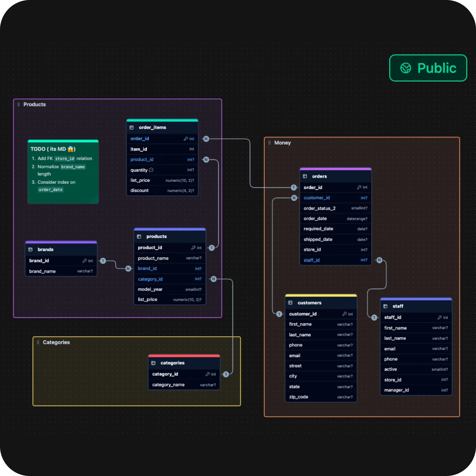Image resolution: width=476 pixels, height=476 pixels.
Task: Click the Money group drag handle
Action: (x=269, y=143)
